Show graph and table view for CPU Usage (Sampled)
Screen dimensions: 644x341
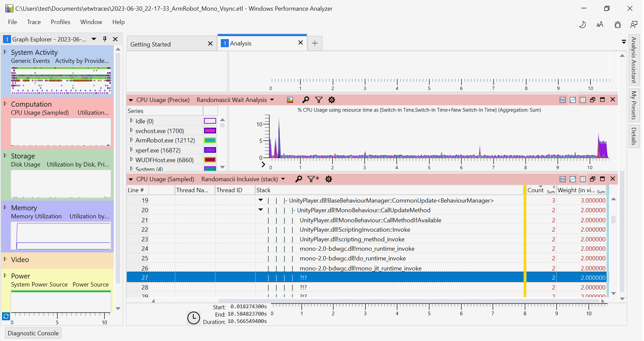[x=563, y=179]
